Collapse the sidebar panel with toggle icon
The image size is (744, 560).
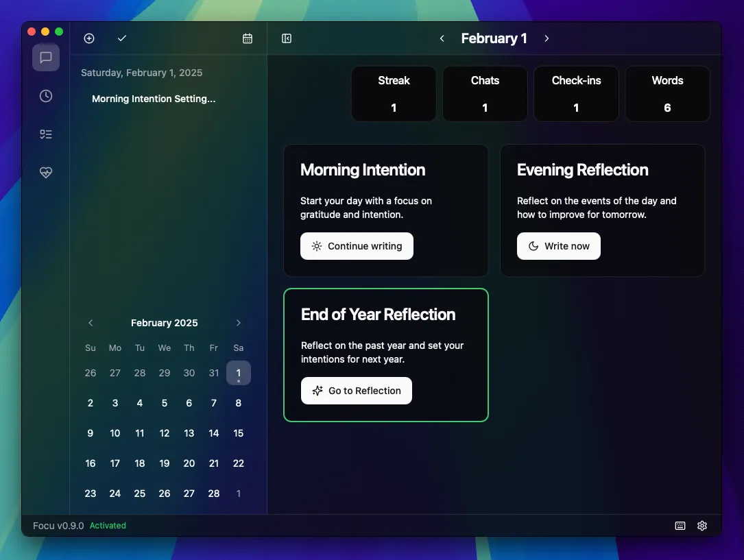pyautogui.click(x=287, y=38)
